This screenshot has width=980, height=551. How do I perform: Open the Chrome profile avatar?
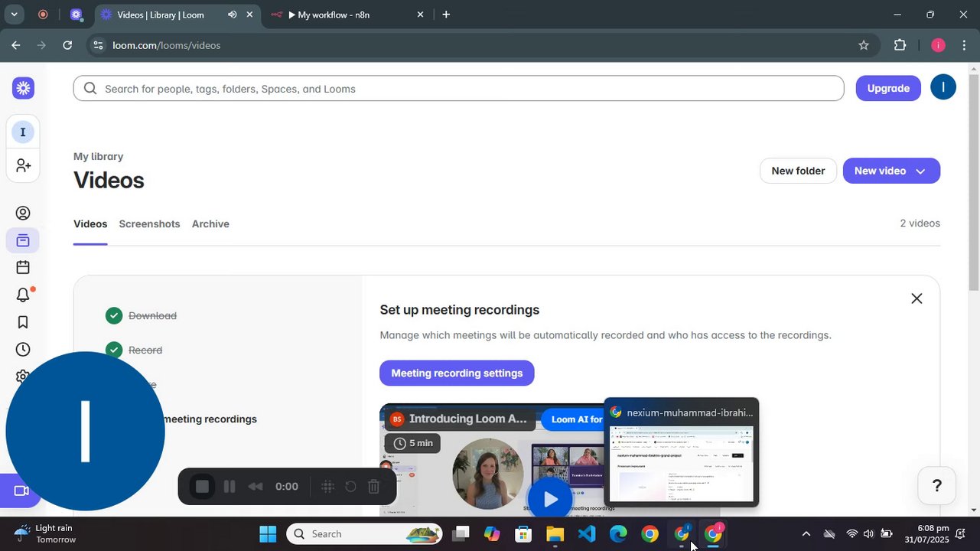tap(938, 45)
